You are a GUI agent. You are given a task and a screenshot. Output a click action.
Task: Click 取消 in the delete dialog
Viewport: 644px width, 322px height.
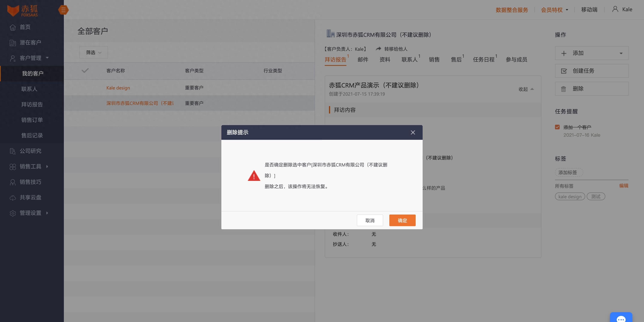[x=370, y=220]
